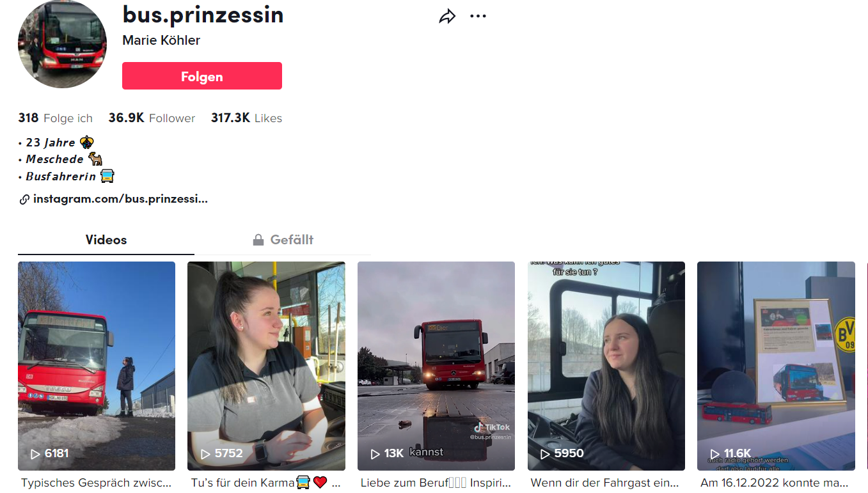Switch to the Videos tab
Viewport: 868px width, 493px height.
106,240
